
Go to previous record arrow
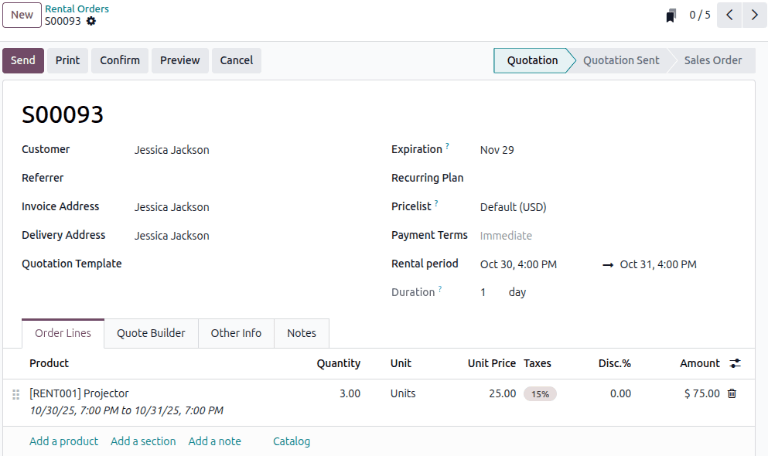(x=730, y=15)
